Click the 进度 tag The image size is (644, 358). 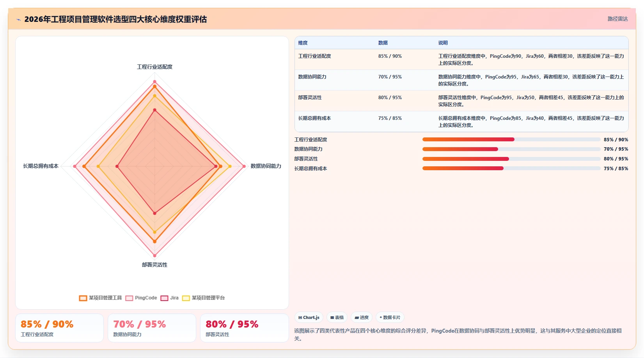362,317
